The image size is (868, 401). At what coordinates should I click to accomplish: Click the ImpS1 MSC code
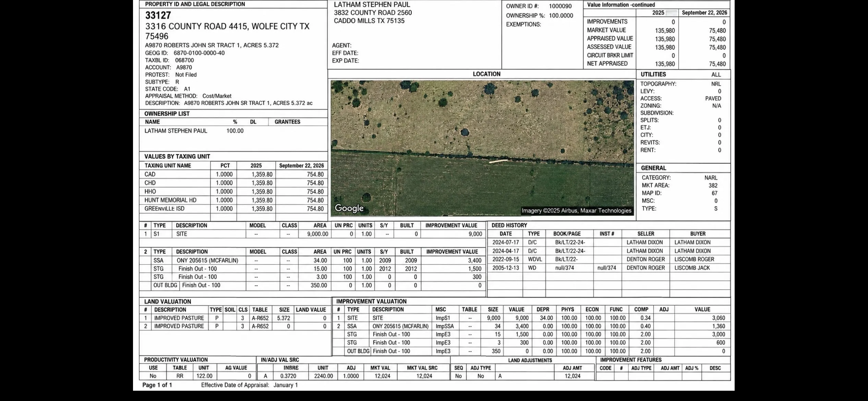tap(443, 318)
